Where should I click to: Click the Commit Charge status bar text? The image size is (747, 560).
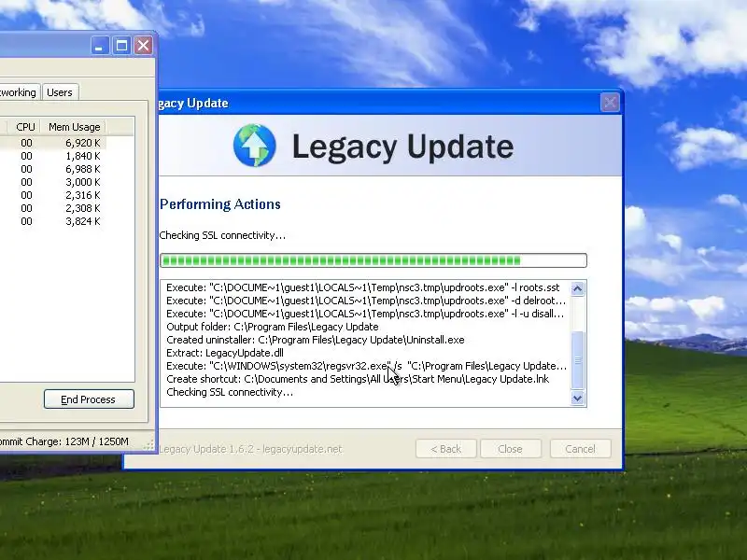click(x=64, y=441)
